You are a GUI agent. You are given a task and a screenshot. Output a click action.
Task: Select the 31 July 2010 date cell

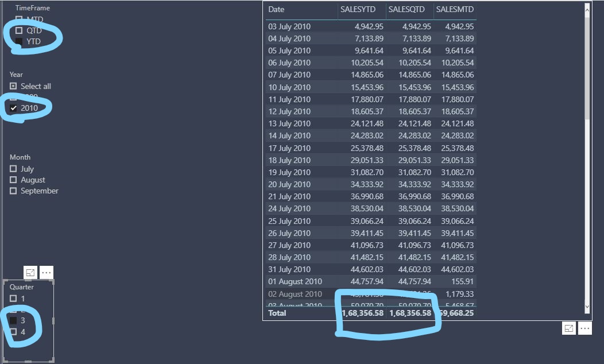click(289, 270)
